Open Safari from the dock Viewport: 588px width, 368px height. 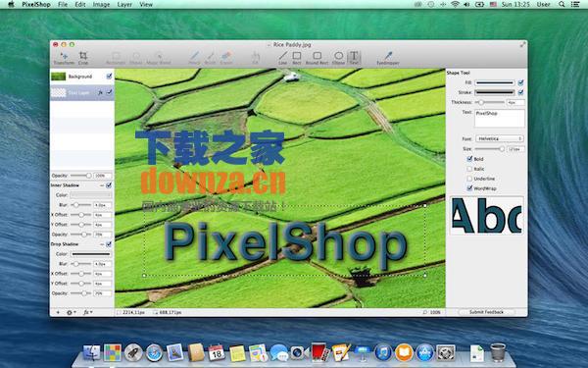pyautogui.click(x=154, y=353)
